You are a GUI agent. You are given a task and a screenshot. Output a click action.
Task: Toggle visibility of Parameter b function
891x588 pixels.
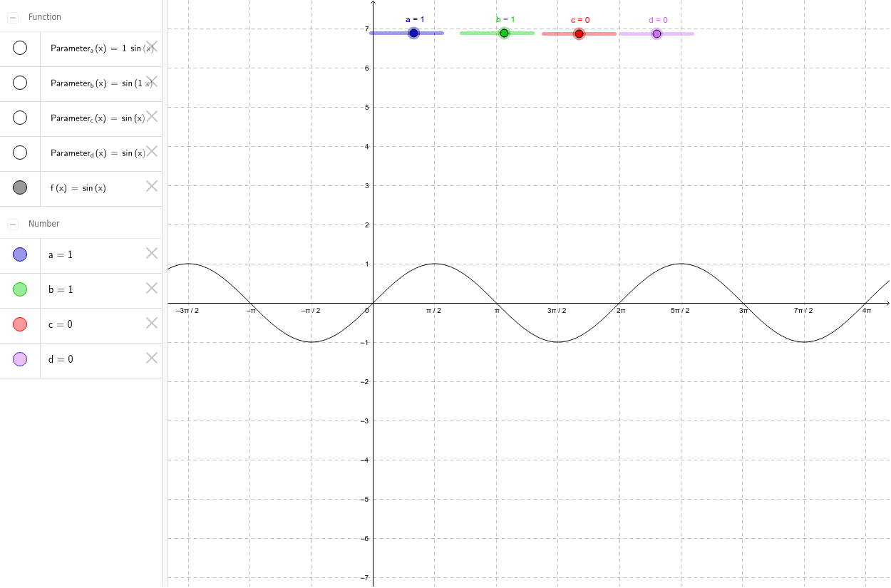click(20, 83)
